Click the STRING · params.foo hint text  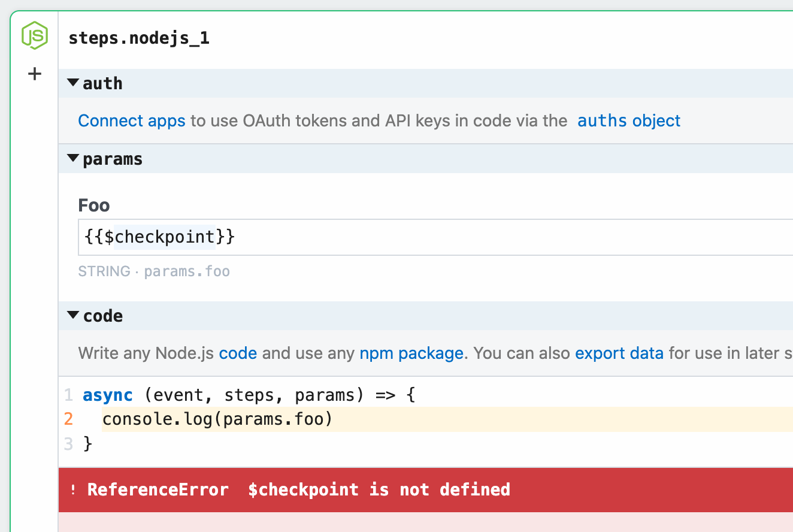(x=154, y=271)
